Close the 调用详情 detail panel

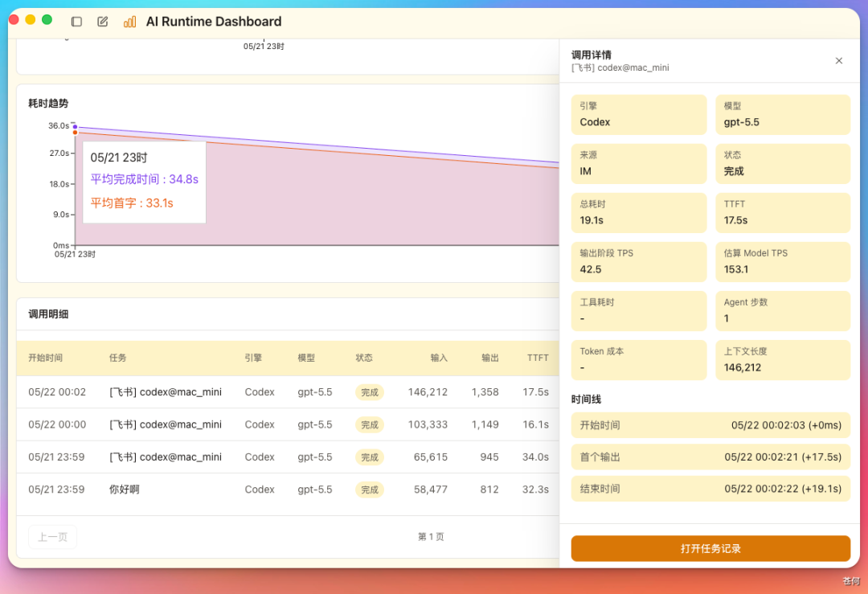pyautogui.click(x=838, y=61)
